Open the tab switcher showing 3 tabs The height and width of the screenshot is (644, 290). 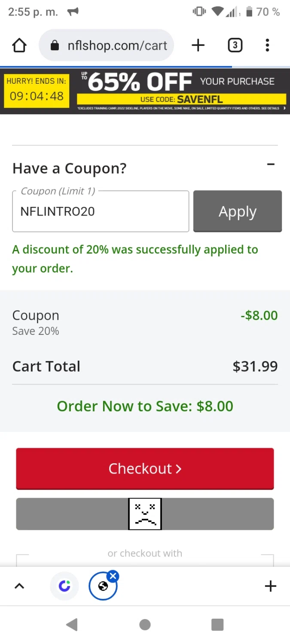[x=235, y=46]
